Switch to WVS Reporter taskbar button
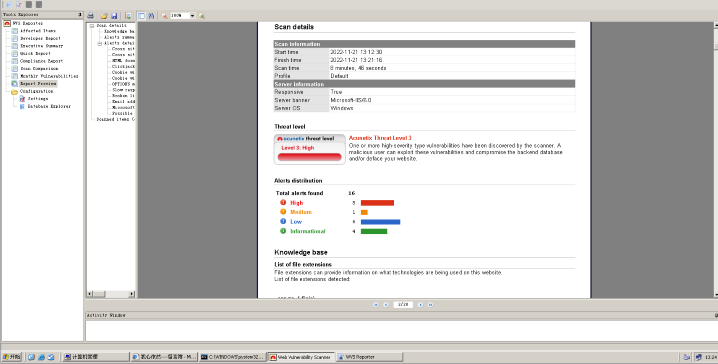 coord(369,357)
